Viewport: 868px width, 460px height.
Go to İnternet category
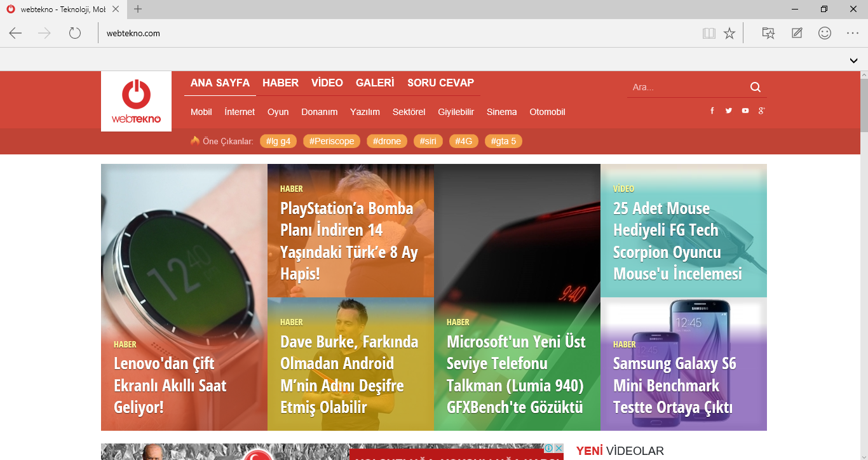coord(240,112)
